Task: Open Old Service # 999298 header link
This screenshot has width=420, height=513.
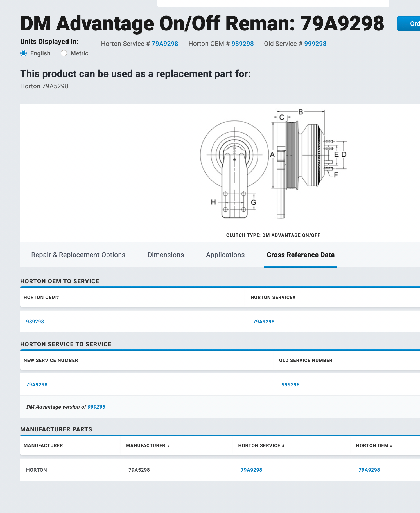Action: click(315, 44)
